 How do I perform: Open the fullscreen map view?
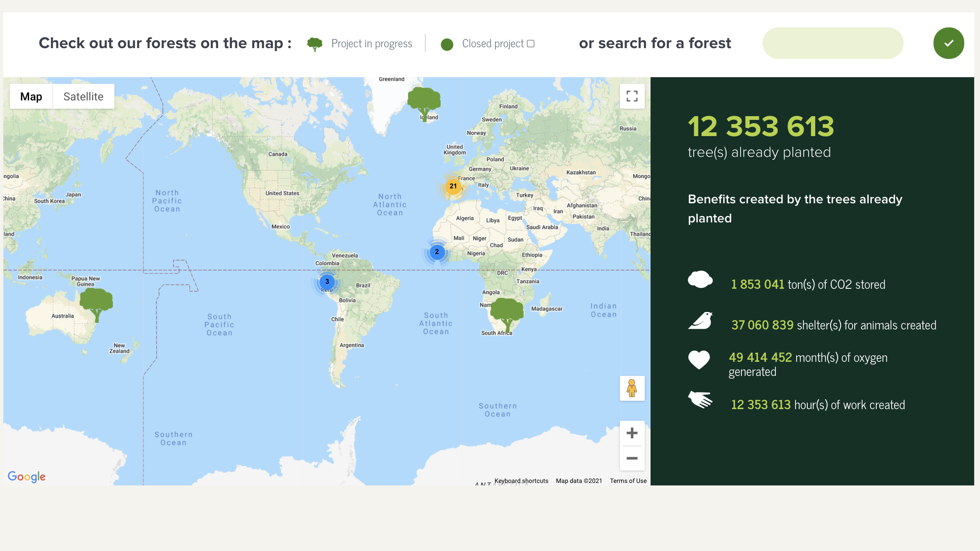coord(632,96)
